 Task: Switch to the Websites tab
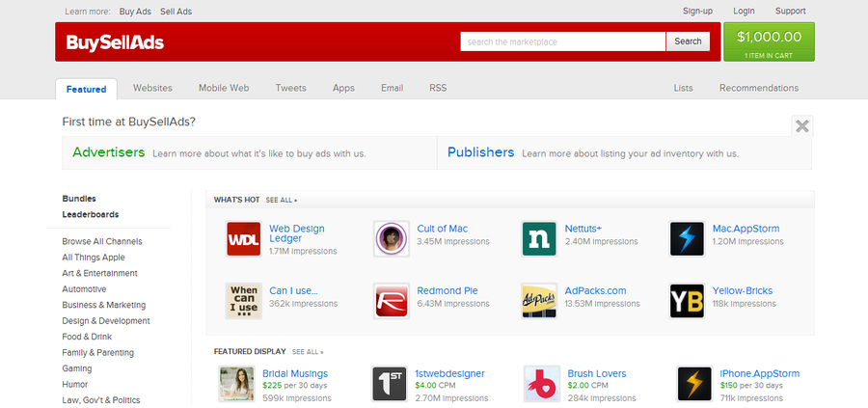point(152,88)
